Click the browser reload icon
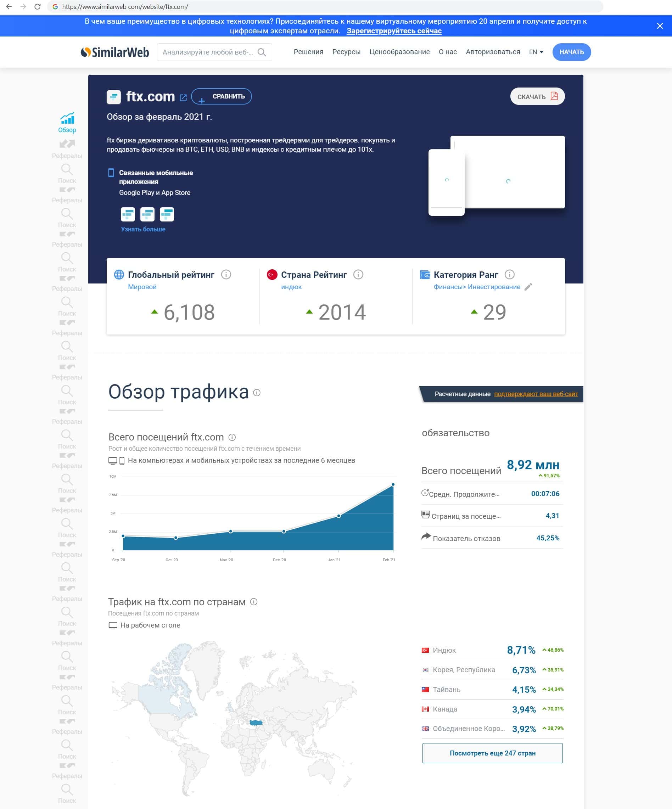The image size is (672, 809). [37, 6]
